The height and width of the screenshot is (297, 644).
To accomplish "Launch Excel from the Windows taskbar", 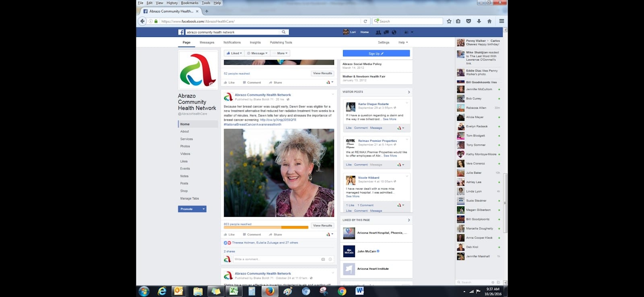I will (233, 291).
